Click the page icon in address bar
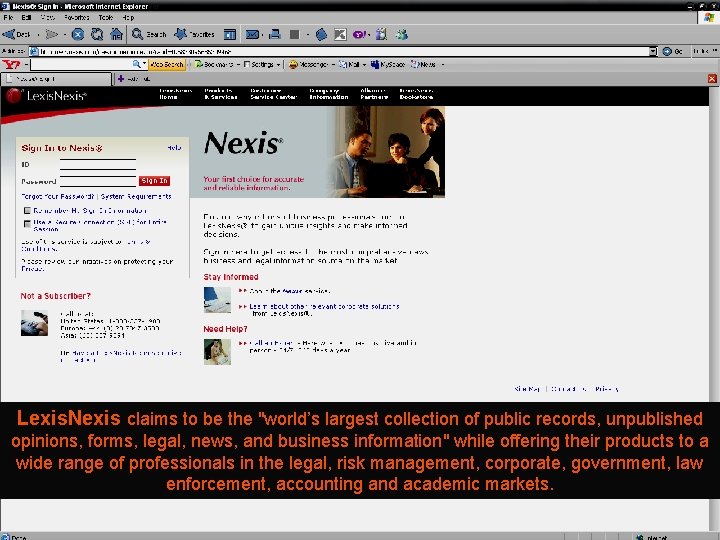This screenshot has height=540, width=720. pyautogui.click(x=34, y=51)
